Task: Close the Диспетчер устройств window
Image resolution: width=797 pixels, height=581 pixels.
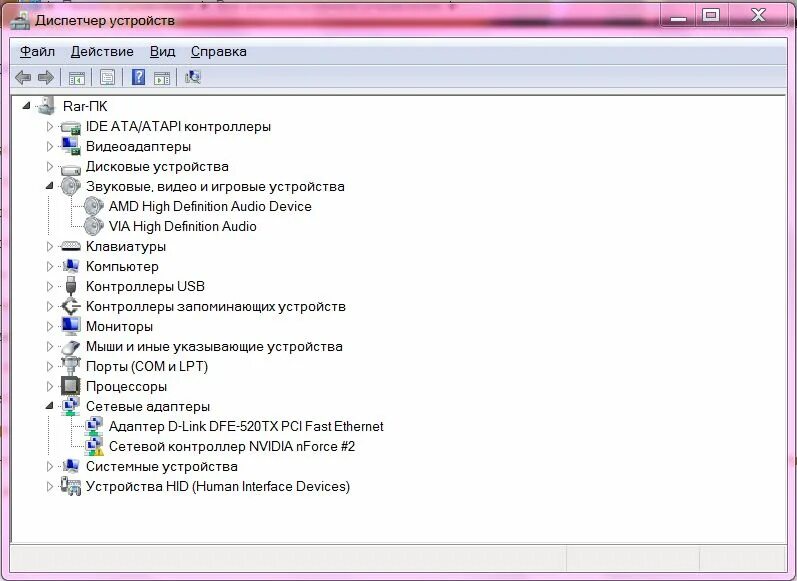Action: pyautogui.click(x=758, y=16)
